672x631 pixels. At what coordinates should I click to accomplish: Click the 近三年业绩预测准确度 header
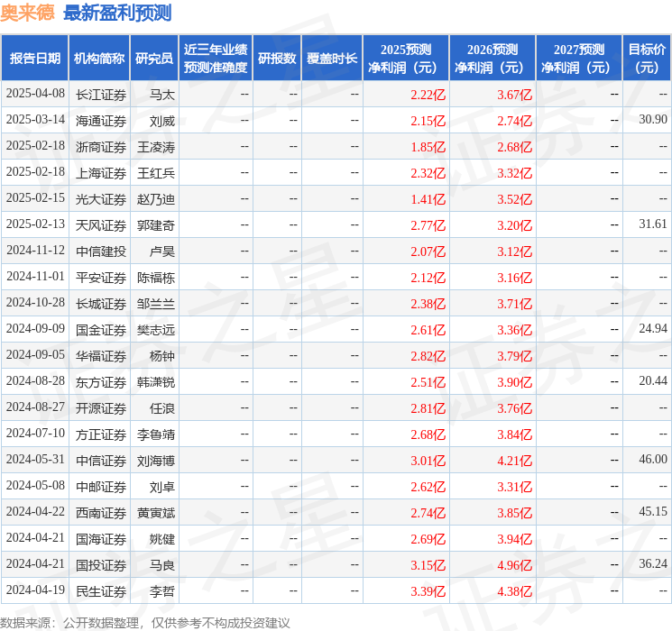[216, 59]
